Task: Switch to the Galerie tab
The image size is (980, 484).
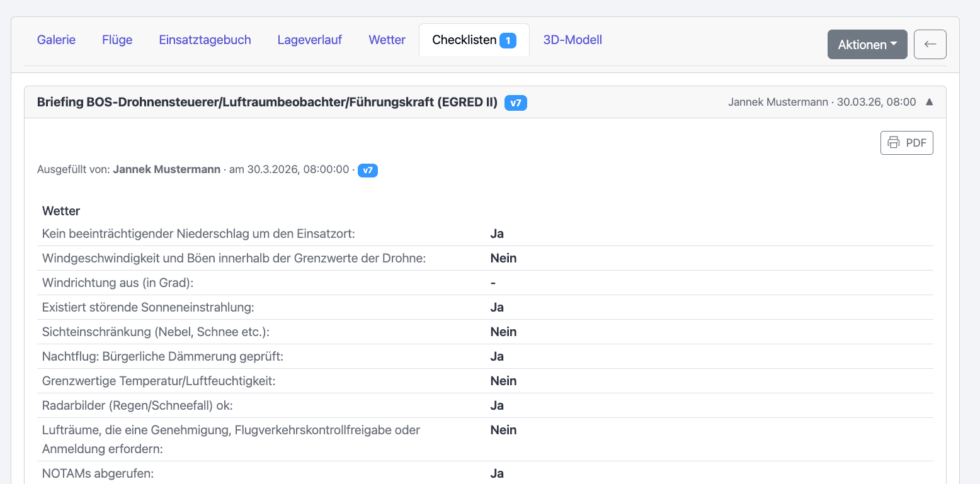Action: pyautogui.click(x=56, y=40)
